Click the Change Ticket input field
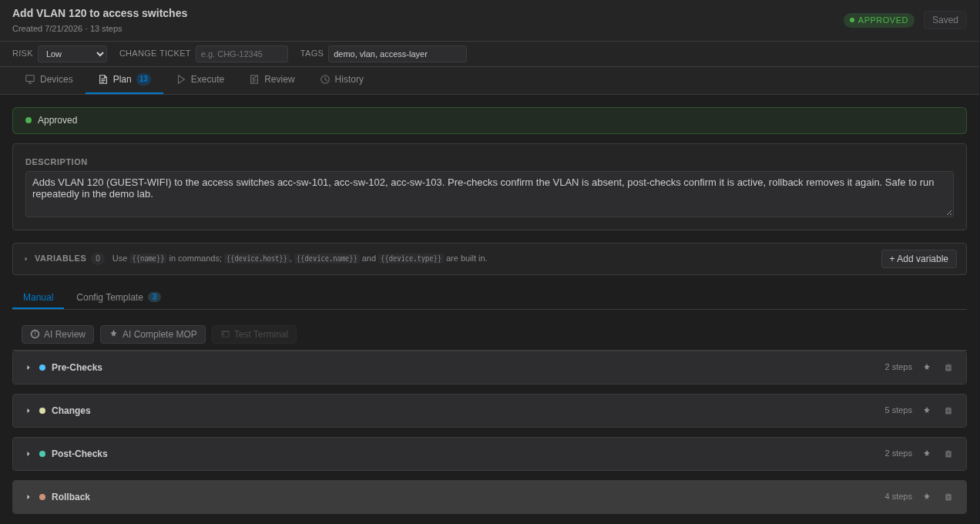 242,54
